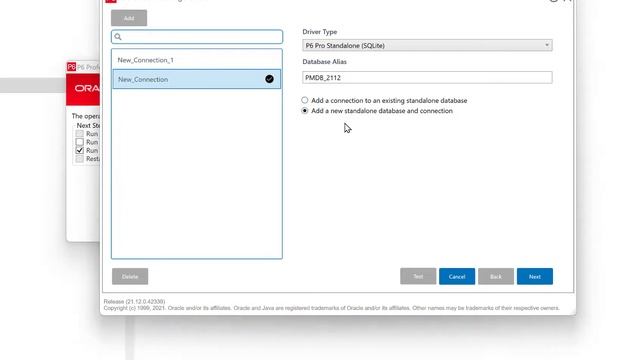The height and width of the screenshot is (360, 640).
Task: Uncheck the checked Run checkbox in background window
Action: coord(80,150)
